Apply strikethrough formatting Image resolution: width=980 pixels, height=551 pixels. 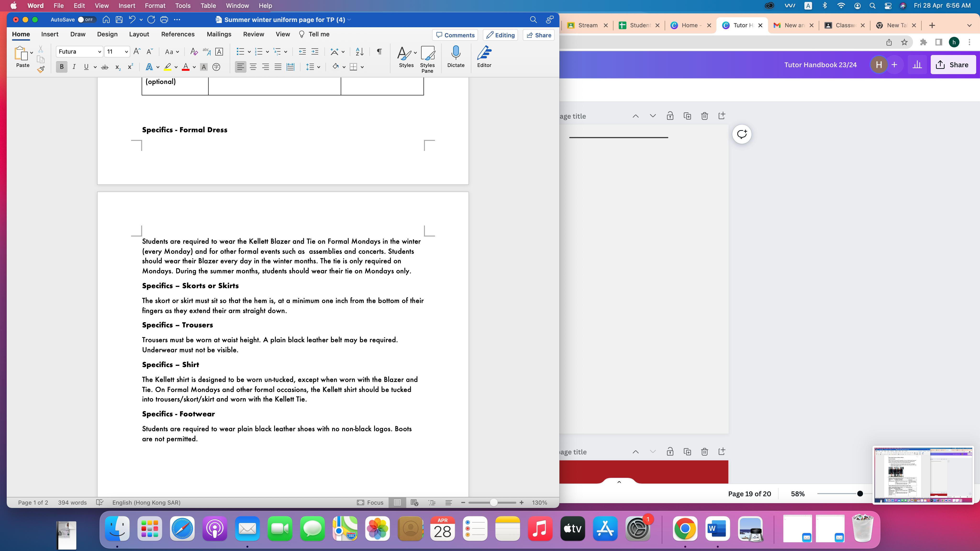click(105, 67)
